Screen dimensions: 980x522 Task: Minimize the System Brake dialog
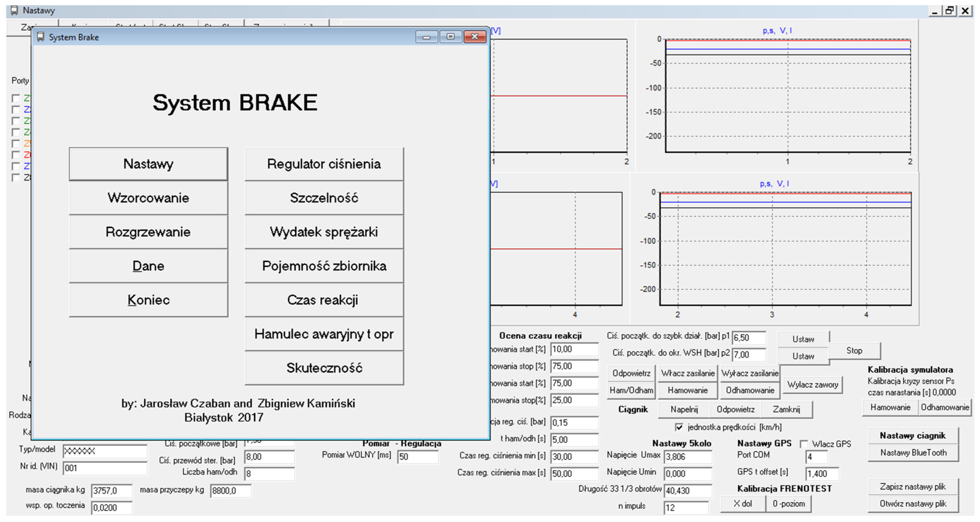[427, 37]
